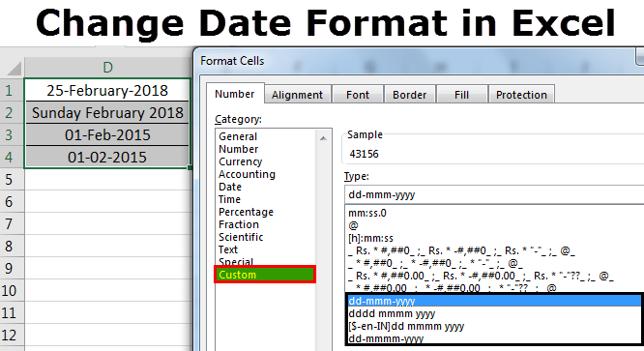Select highlighted dd-mmm-yyyy format in list
644x351 pixels.
[x=494, y=301]
